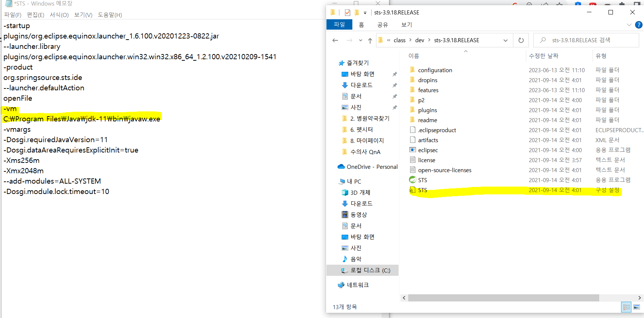
Task: Open the 2. 병원약국찾기 folder shortcut
Action: [370, 118]
